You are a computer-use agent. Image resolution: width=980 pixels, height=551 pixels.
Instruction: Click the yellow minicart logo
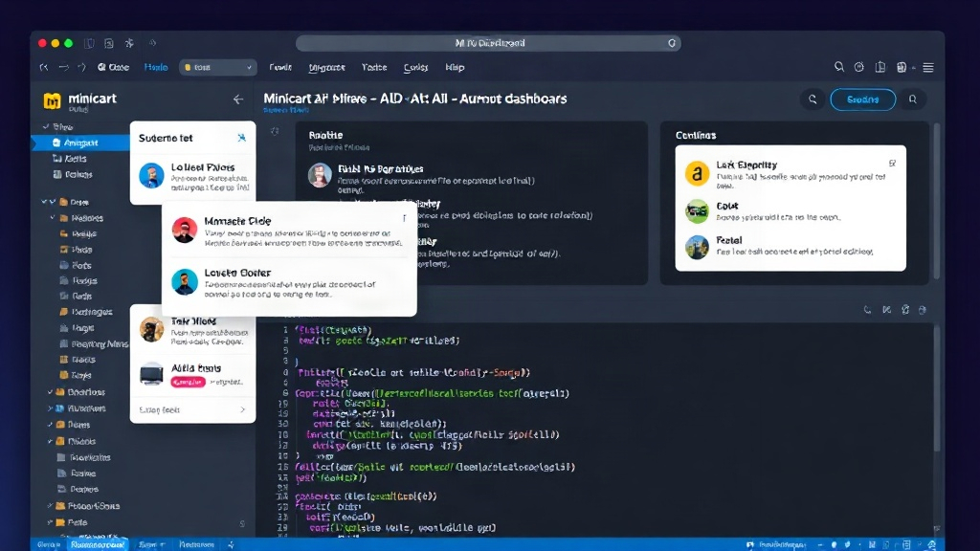point(52,100)
